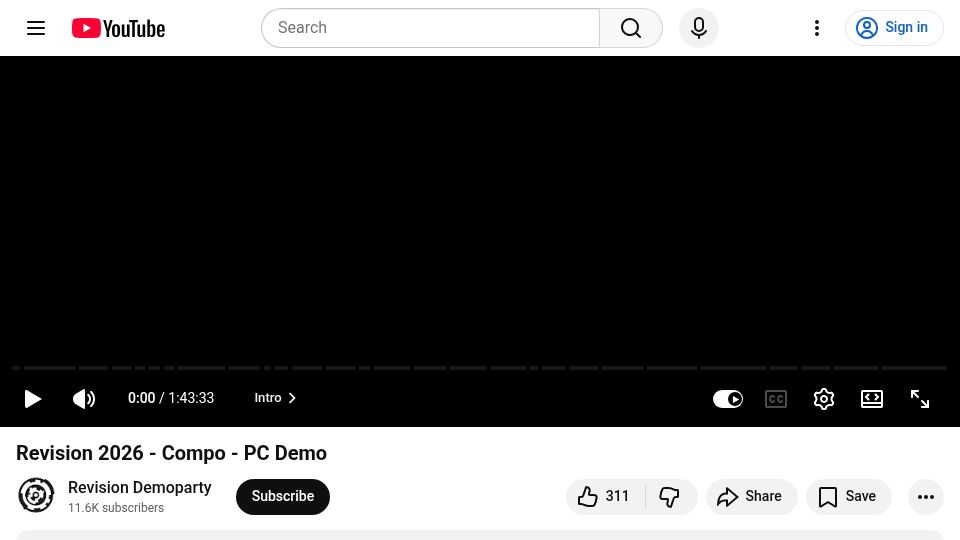
Task: Open the hamburger guide menu
Action: [x=36, y=28]
